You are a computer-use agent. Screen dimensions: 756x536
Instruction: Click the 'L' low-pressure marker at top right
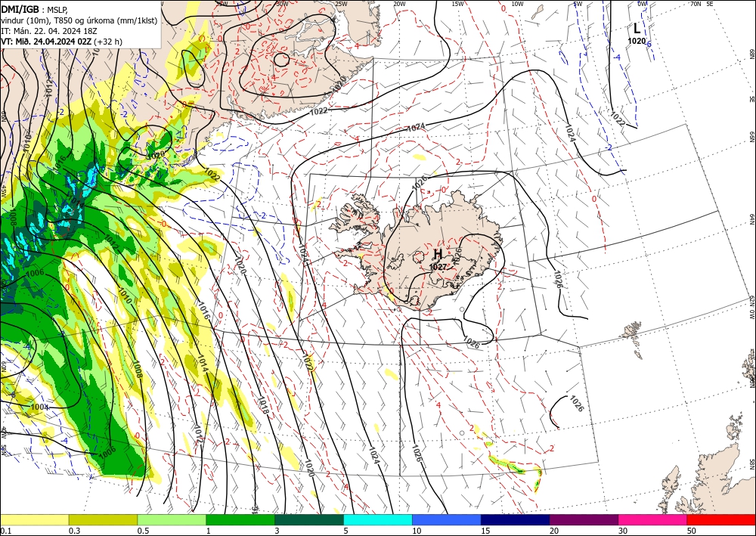(x=637, y=29)
